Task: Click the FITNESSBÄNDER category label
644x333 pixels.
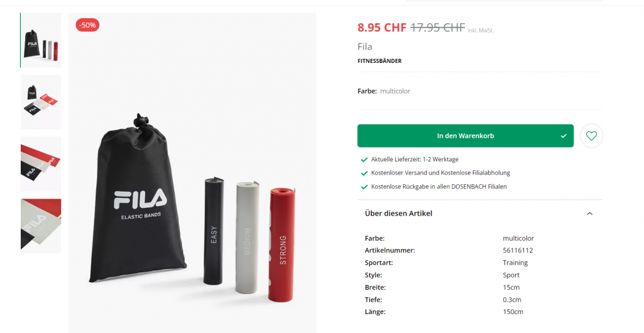Action: pyautogui.click(x=379, y=61)
